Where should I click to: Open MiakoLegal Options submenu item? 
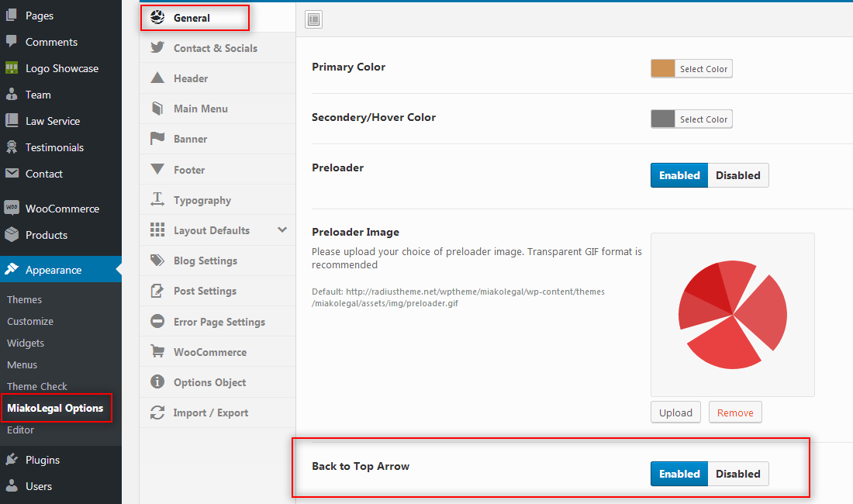click(55, 409)
